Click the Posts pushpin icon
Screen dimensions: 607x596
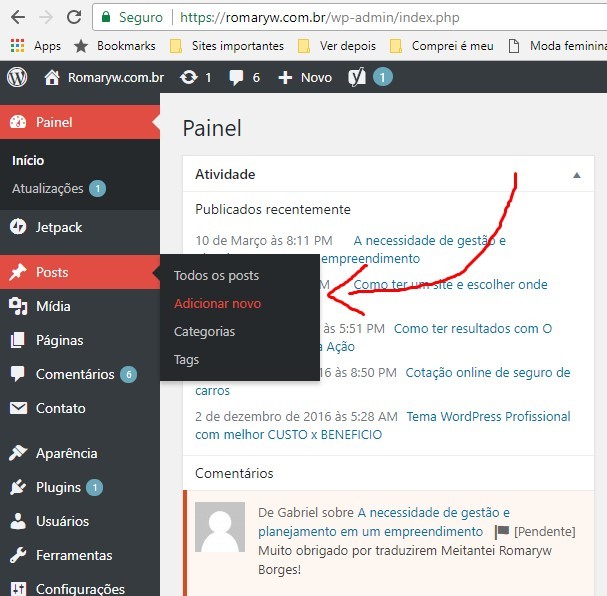(x=18, y=272)
